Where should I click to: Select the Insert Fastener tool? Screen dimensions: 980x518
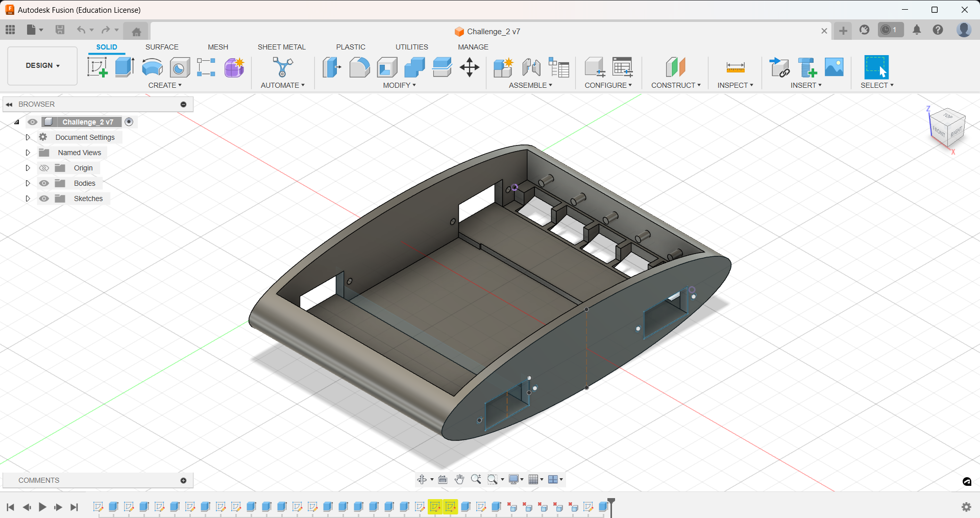(x=807, y=67)
